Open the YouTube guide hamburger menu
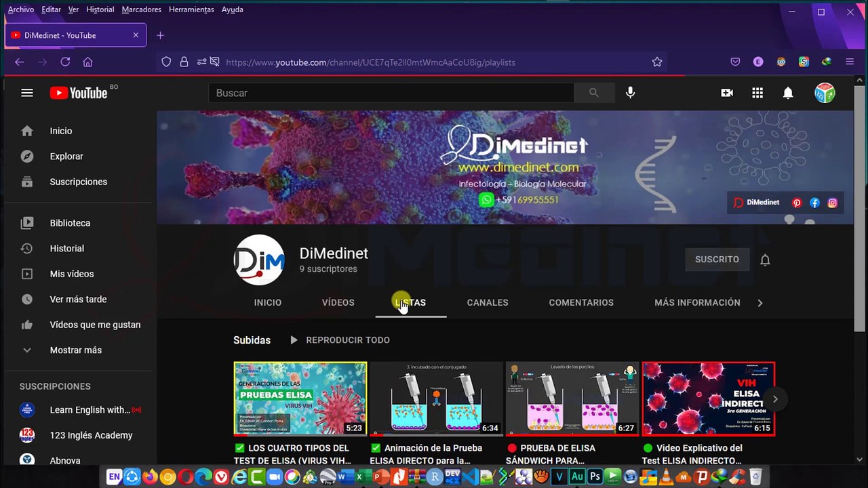The image size is (868, 488). click(x=27, y=93)
